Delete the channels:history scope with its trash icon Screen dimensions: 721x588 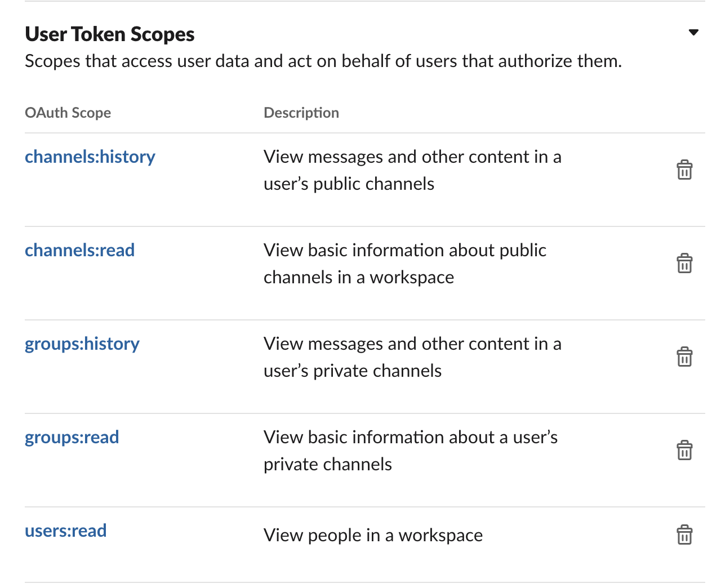[684, 170]
